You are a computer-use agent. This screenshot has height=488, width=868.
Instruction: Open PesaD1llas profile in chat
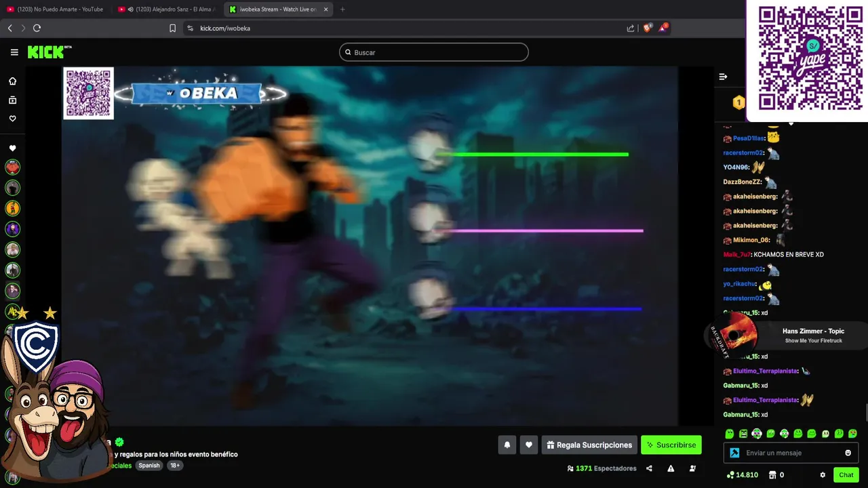coord(749,138)
